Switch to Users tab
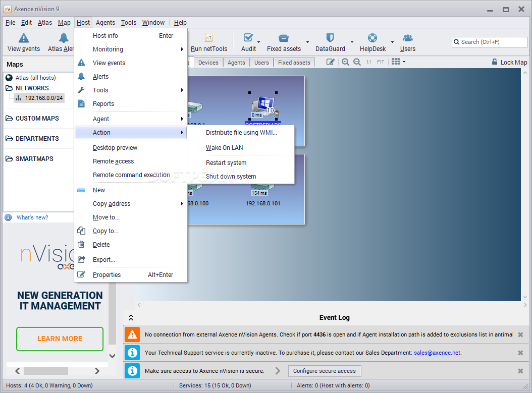Viewport: 532px width, 393px height. (x=261, y=63)
